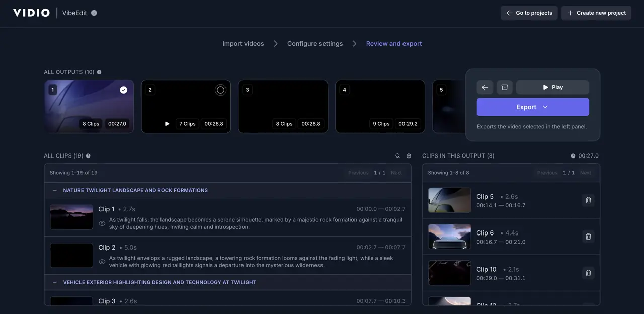Click the info icon next to VibeEdit
Viewport: 644px width, 314px height.
point(94,13)
